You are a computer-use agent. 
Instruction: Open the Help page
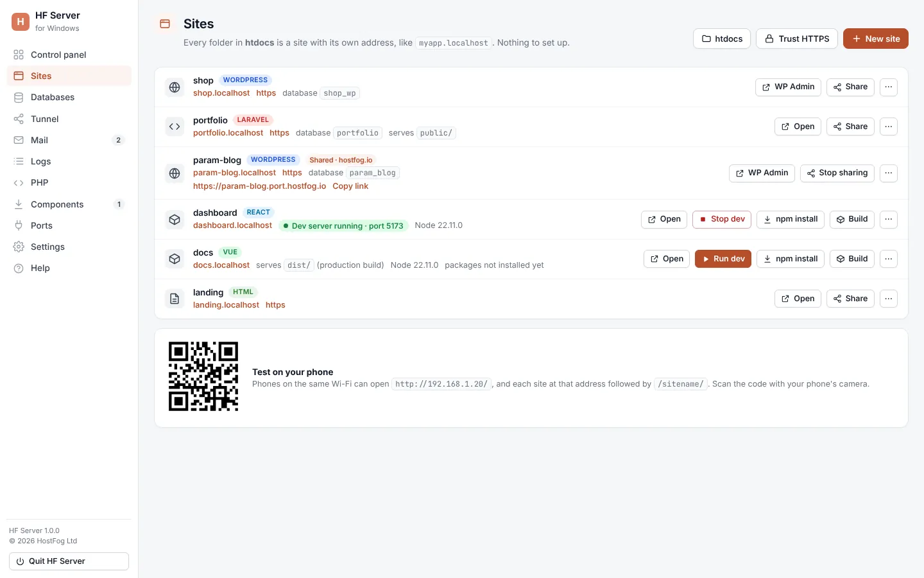[69, 268]
